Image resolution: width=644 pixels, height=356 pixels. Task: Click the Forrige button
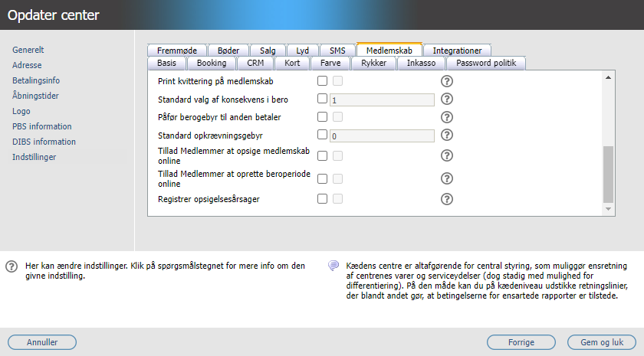pos(521,342)
